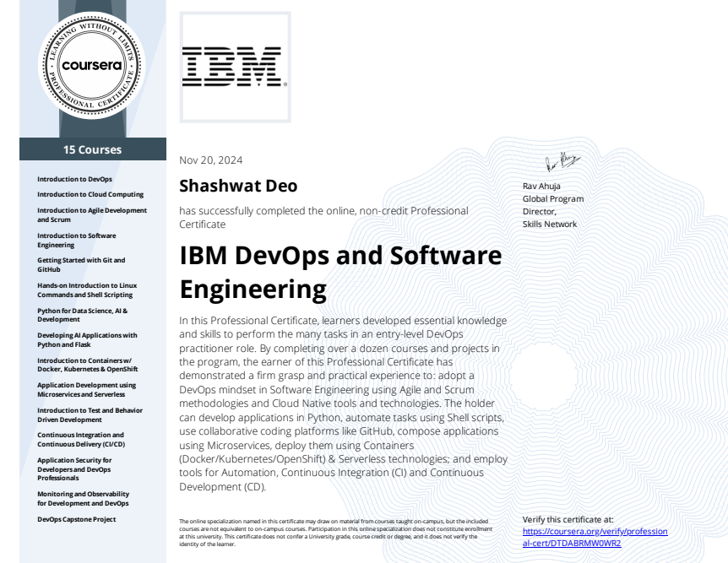The image size is (728, 563).
Task: Select 'Application Security for Developers' course
Action: tap(75, 468)
